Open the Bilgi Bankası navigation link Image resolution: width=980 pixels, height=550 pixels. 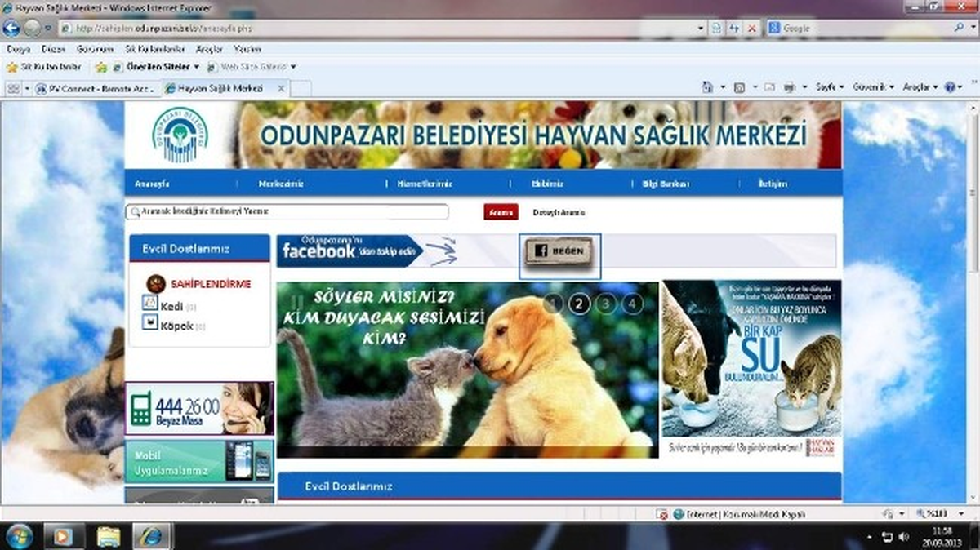(x=666, y=184)
